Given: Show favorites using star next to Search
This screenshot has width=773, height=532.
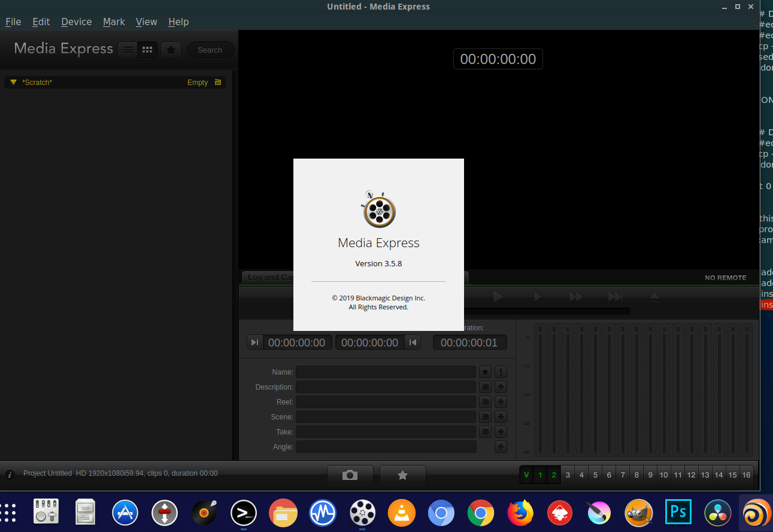Looking at the screenshot, I should tap(171, 50).
